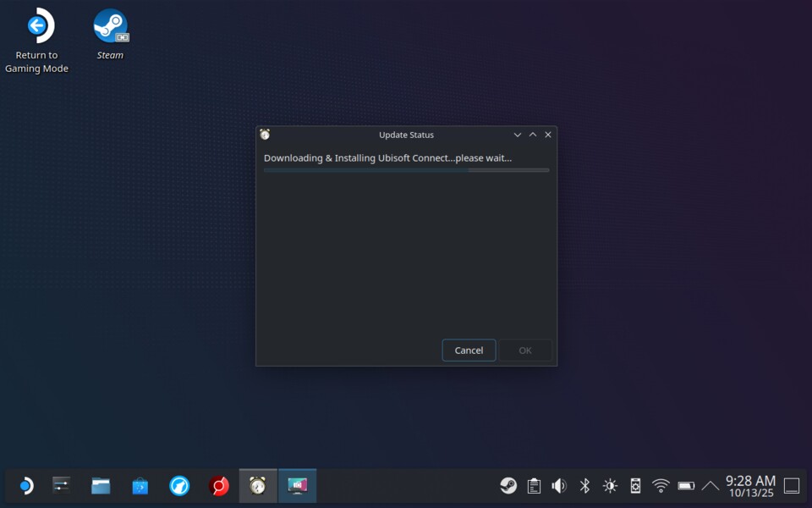
Task: Open the Return to Gaming Mode shortcut
Action: [x=37, y=27]
